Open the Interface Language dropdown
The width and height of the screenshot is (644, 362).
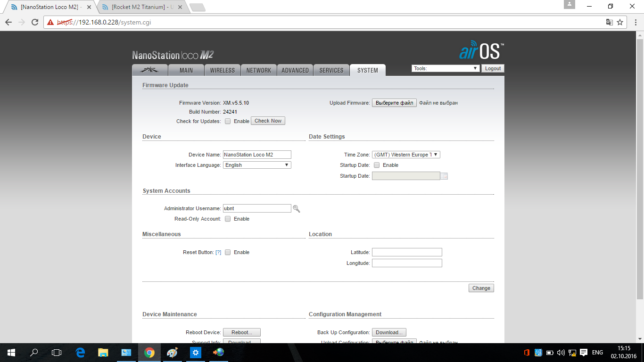coord(257,165)
